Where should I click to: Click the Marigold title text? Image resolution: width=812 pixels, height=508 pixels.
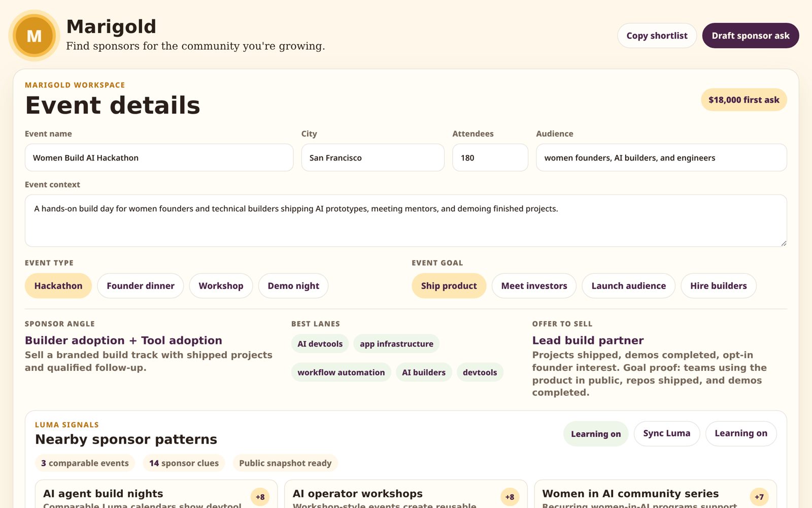click(111, 26)
